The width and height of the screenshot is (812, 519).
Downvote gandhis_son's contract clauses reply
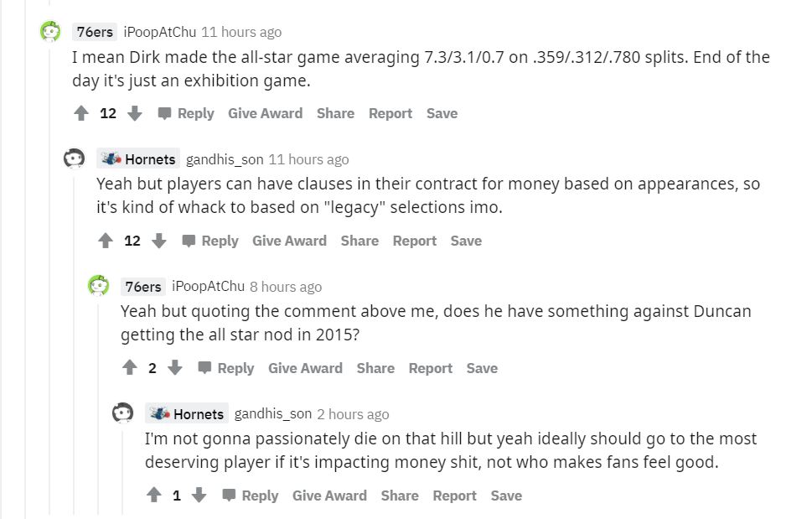tap(159, 241)
